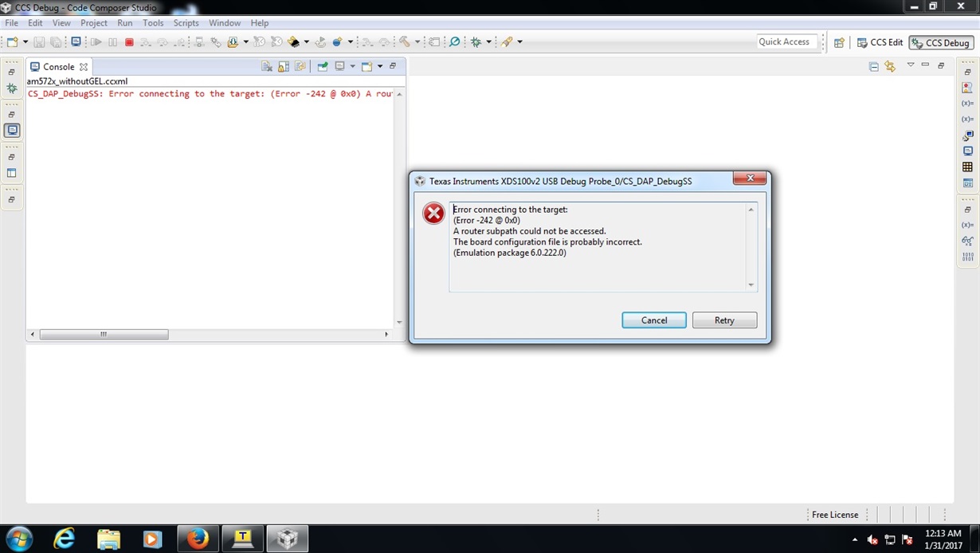Click the Open Perspective icon
The width and height of the screenshot is (980, 553).
(x=839, y=42)
